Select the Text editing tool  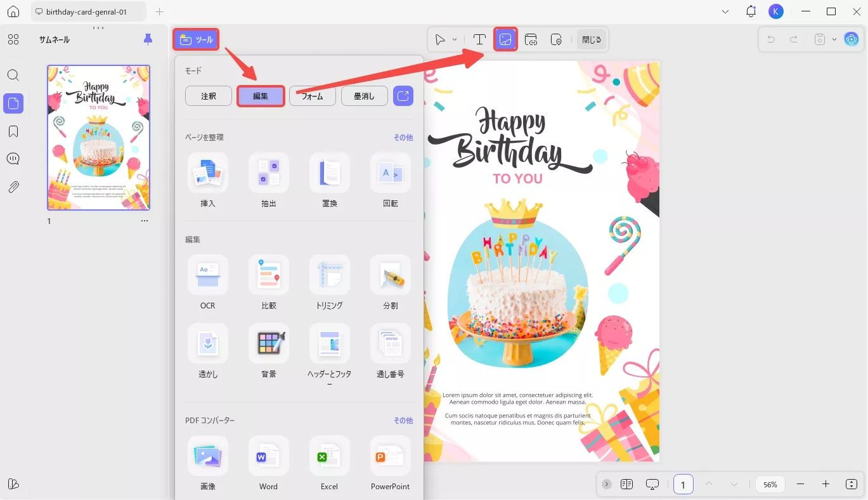coord(479,39)
